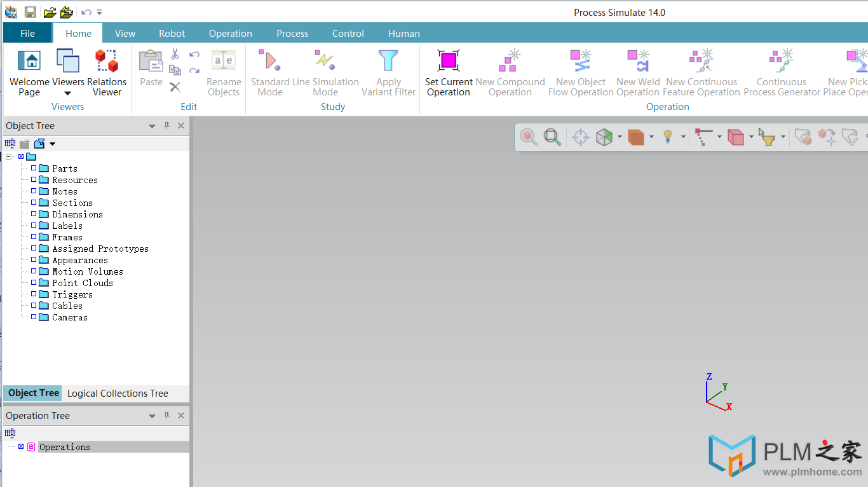Open the Viewers dropdown
The width and height of the screenshot is (868, 487).
click(x=68, y=93)
